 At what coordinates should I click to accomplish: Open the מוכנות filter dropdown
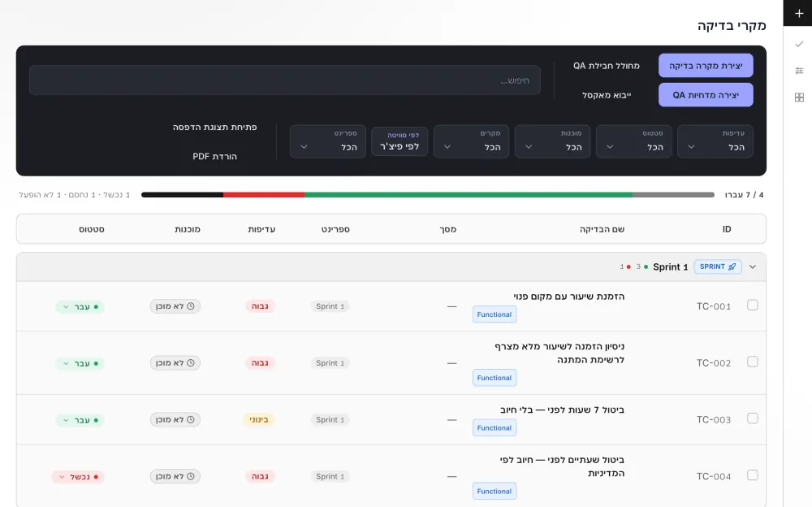pos(552,141)
